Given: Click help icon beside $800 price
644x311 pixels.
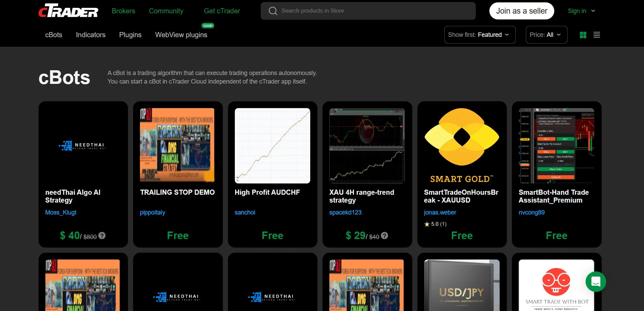Looking at the screenshot, I should point(102,236).
